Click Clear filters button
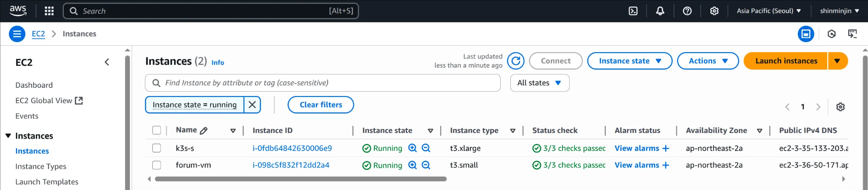Viewport: 868px width, 190px height. point(321,105)
